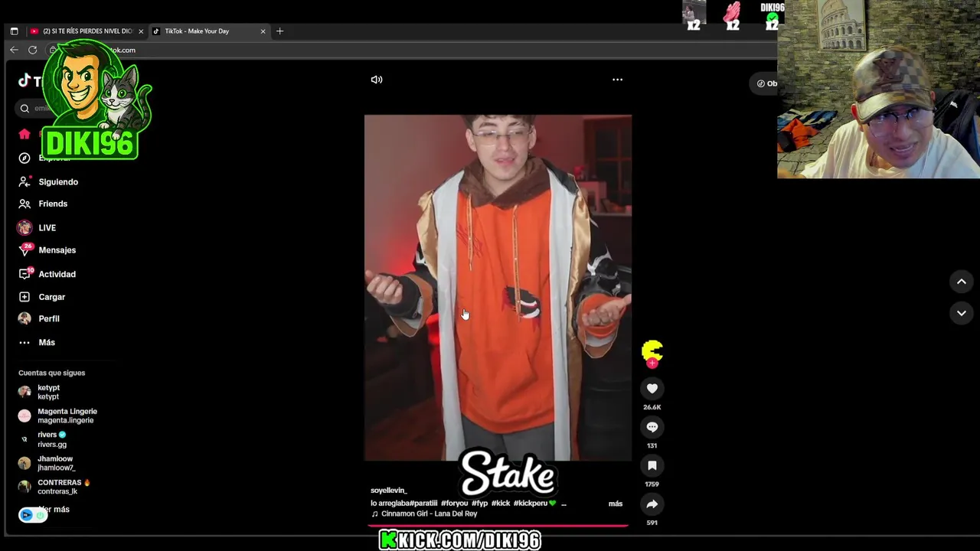Screen dimensions: 980x551
Task: Open hashtag #kickperu in caption
Action: pos(530,504)
